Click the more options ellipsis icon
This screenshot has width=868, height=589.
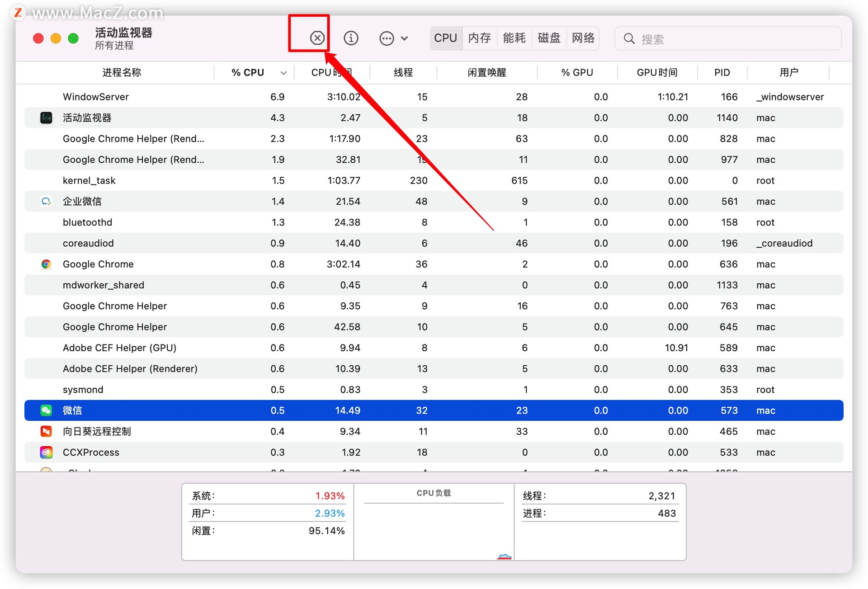coord(387,38)
